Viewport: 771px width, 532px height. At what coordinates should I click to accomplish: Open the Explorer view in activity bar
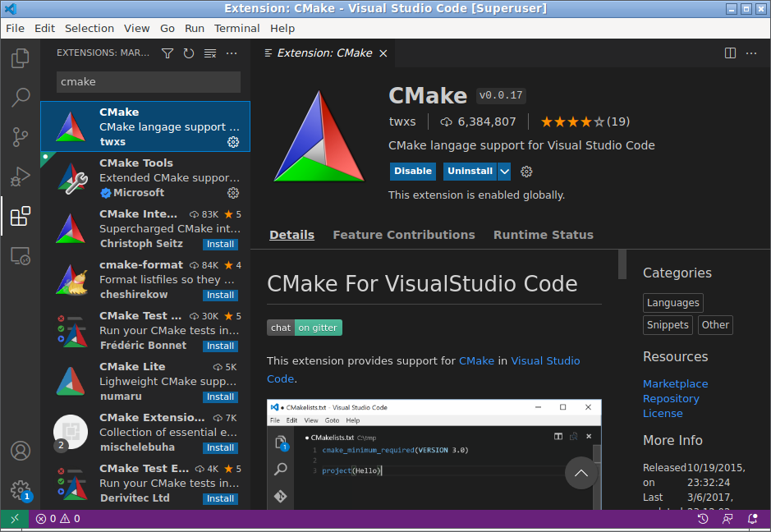[x=21, y=58]
